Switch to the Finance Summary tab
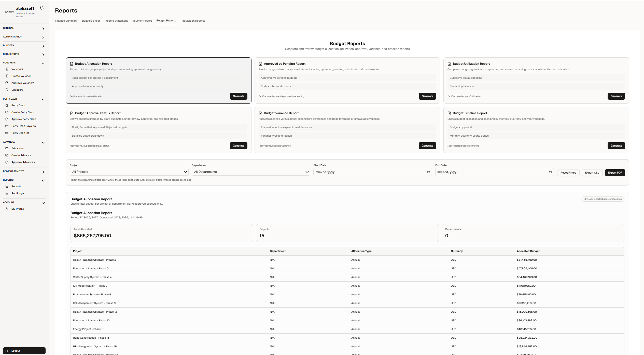The height and width of the screenshot is (355, 644). coord(66,21)
